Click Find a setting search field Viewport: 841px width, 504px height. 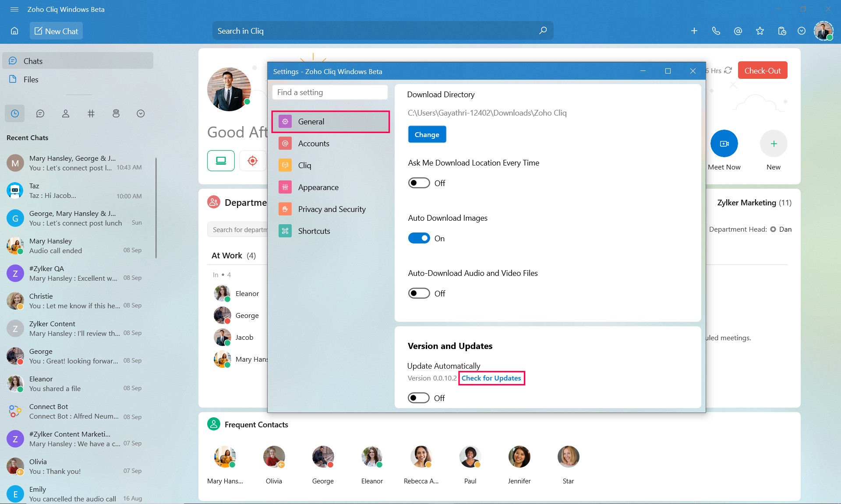(330, 92)
